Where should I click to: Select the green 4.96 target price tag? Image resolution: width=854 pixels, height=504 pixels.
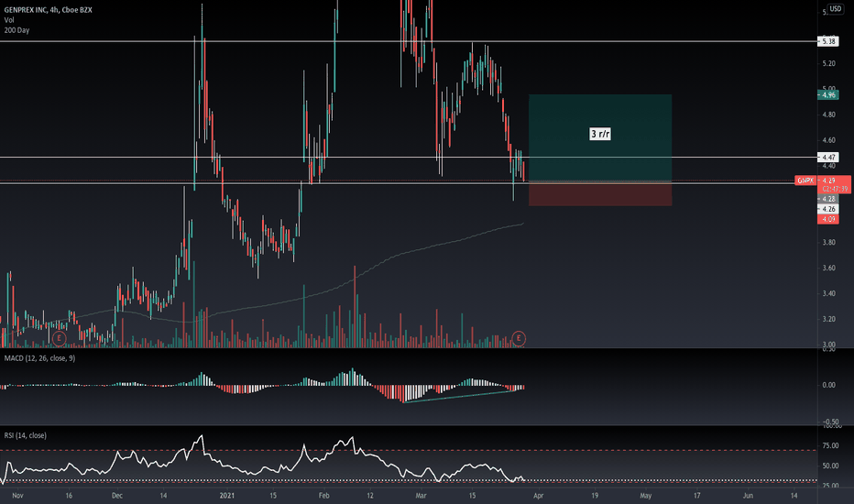[x=828, y=94]
